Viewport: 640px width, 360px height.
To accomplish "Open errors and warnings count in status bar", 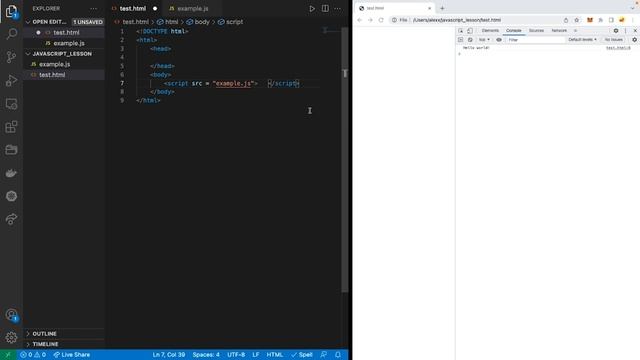I will point(33,355).
